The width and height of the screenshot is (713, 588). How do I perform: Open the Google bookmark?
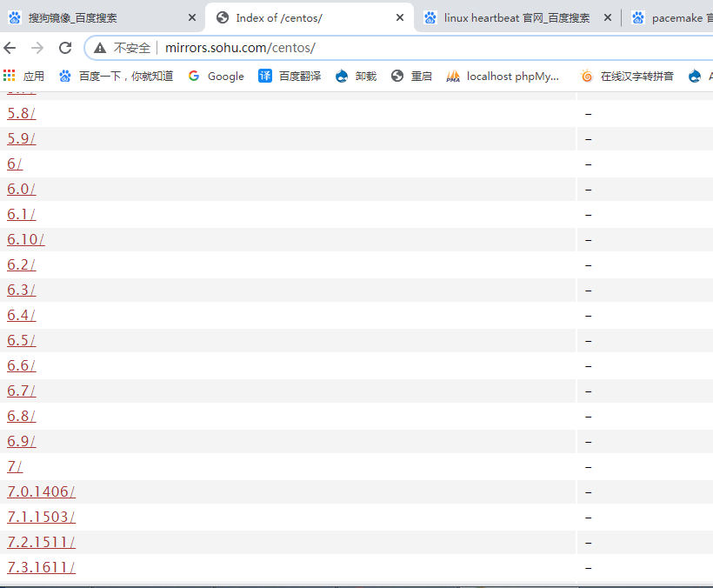(x=216, y=76)
